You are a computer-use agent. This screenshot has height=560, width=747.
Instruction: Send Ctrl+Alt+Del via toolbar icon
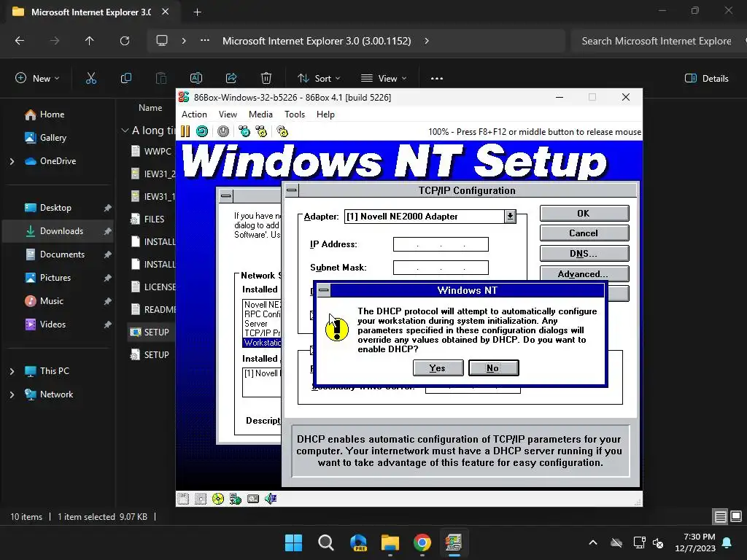point(244,131)
